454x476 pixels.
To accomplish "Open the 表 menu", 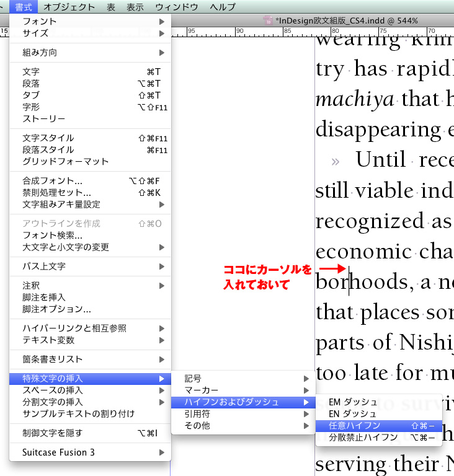I will click(111, 7).
